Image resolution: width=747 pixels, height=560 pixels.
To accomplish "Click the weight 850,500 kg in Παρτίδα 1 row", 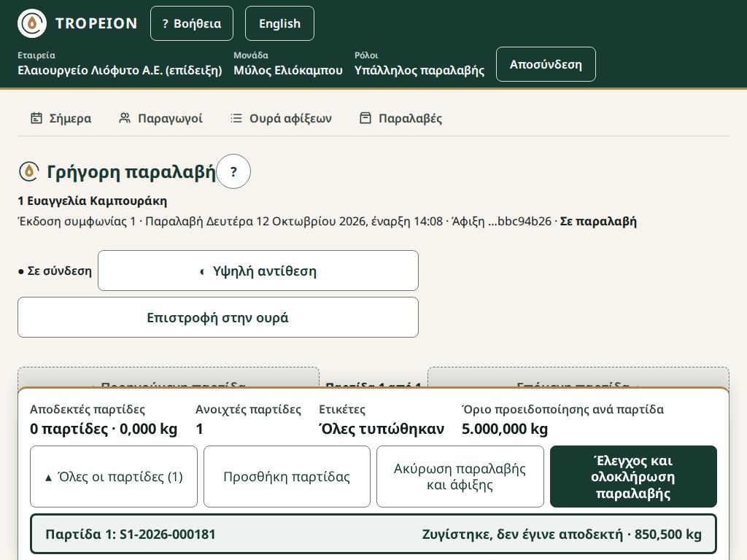I will click(x=668, y=534).
